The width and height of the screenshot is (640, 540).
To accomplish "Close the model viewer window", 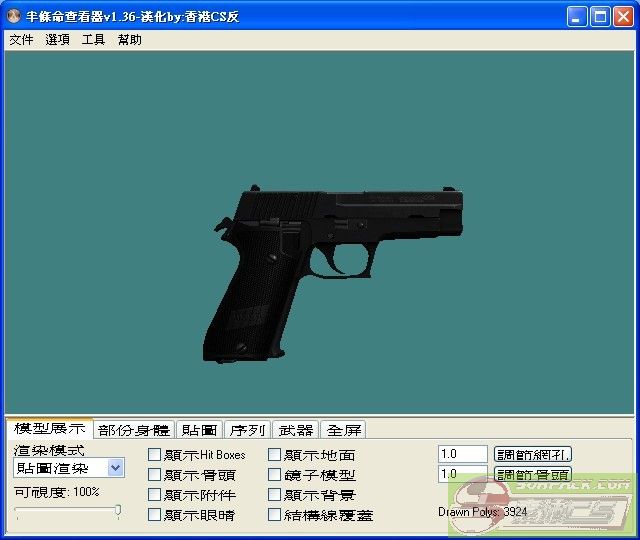I will pyautogui.click(x=623, y=17).
